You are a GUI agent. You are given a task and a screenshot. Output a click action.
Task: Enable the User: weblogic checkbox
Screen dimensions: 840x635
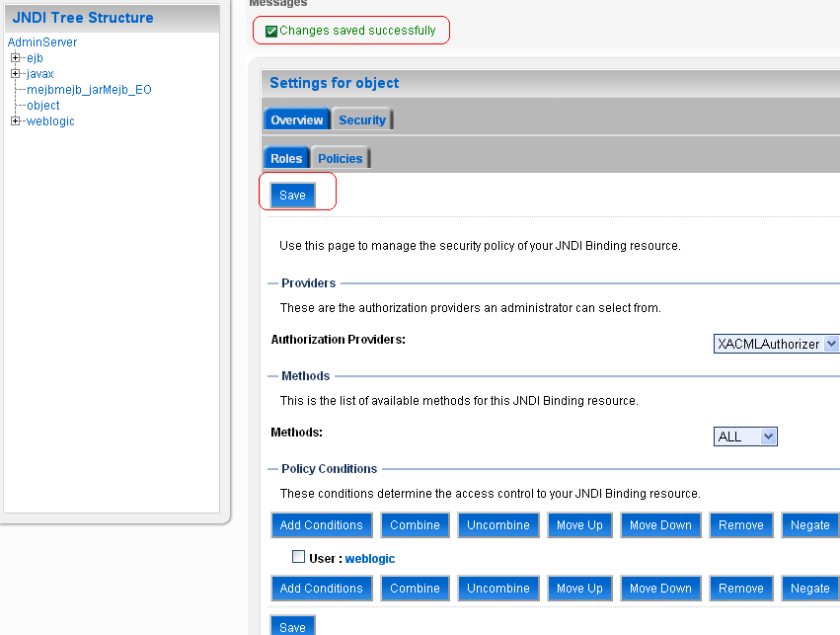click(x=298, y=557)
